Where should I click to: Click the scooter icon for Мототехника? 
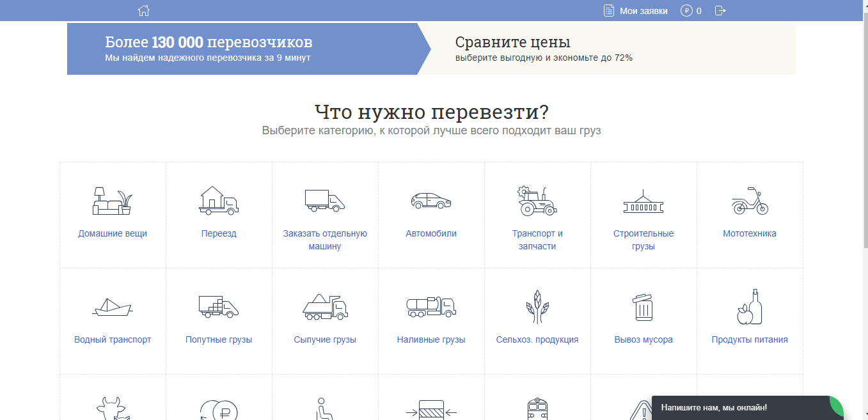pyautogui.click(x=749, y=201)
